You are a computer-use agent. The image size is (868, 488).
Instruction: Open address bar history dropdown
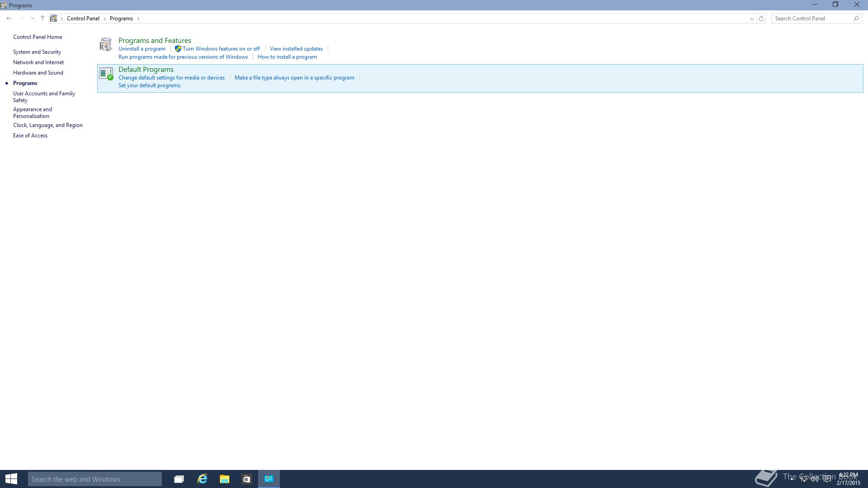pos(752,19)
